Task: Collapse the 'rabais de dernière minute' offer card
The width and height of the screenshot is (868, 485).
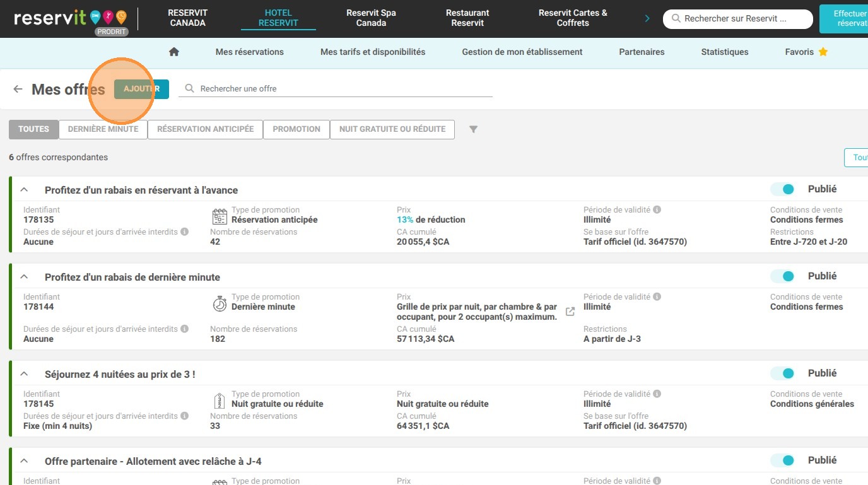Action: (24, 276)
